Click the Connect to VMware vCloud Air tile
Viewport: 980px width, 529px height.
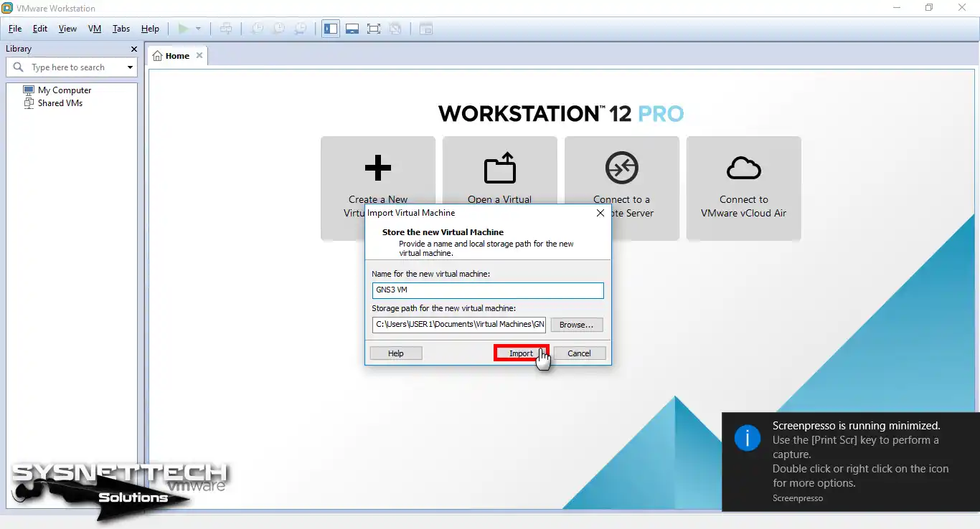point(744,189)
